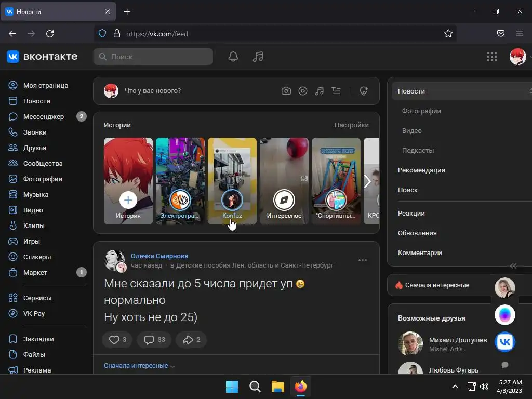The height and width of the screenshot is (399, 532).
Task: Open the notifications bell icon
Action: pyautogui.click(x=233, y=57)
